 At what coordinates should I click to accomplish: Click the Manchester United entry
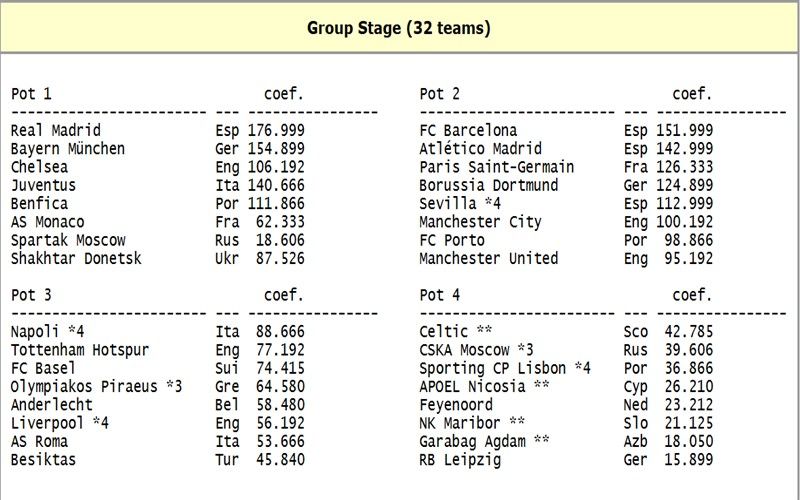point(488,259)
